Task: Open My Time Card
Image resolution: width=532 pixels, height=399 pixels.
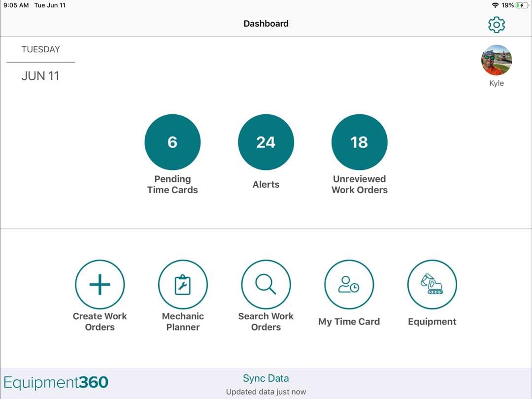Action: pyautogui.click(x=349, y=284)
